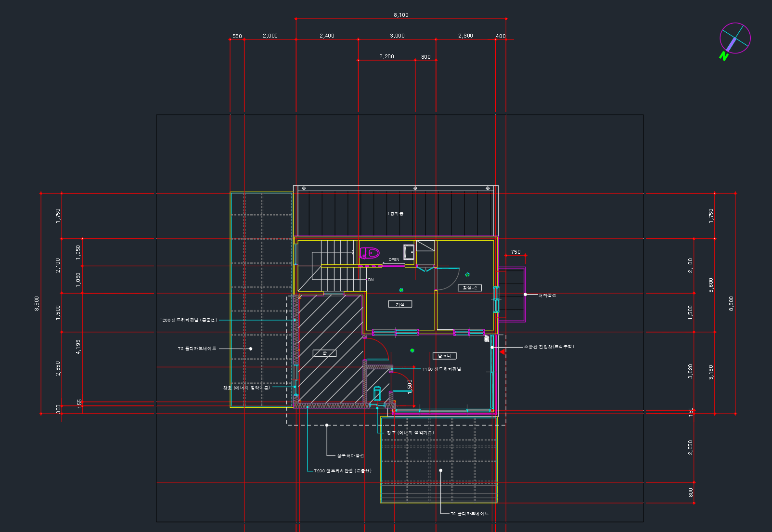Select the green light symbol in 발코니
Viewport: 772px width, 532px height.
(412, 350)
